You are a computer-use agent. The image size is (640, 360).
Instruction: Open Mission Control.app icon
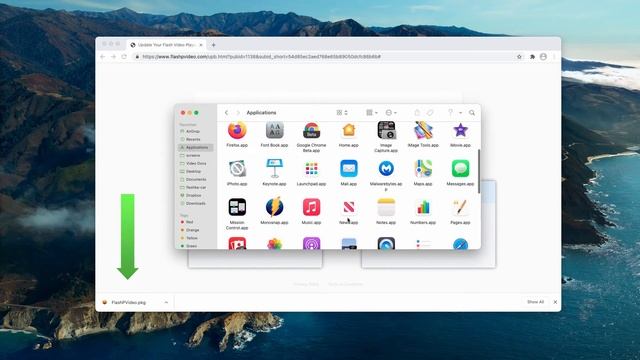(237, 207)
